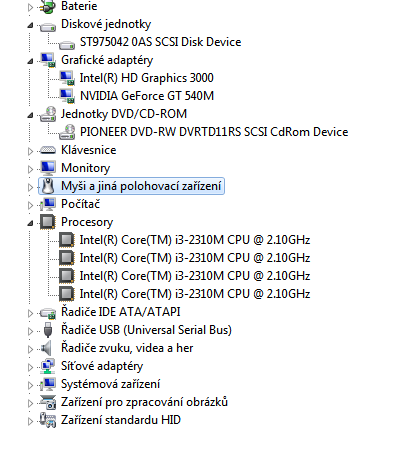
Task: Click the fourth i3-2310M processor icon
Action: [x=67, y=294]
